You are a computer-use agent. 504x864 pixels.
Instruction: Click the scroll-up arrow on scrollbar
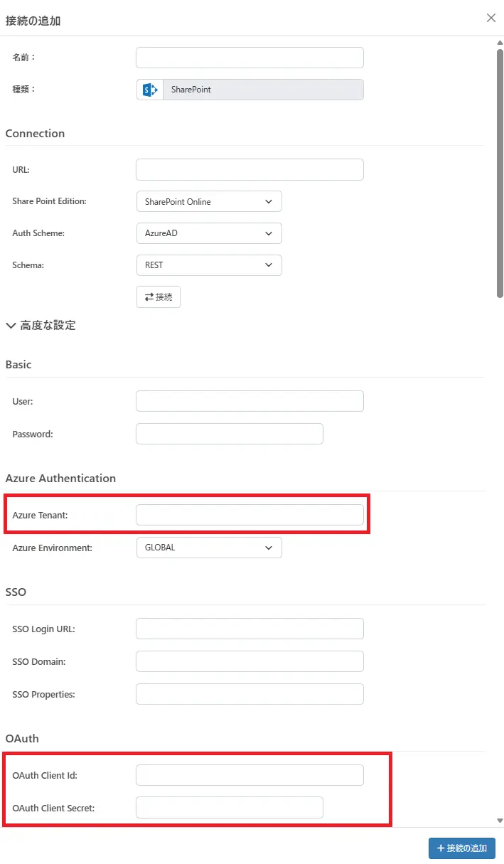(500, 42)
